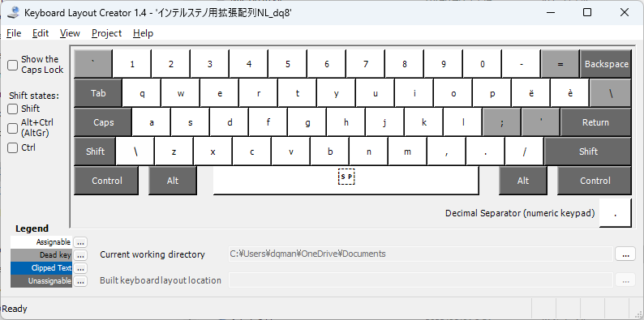Select the m key
The image size is (644, 320).
[x=407, y=151]
